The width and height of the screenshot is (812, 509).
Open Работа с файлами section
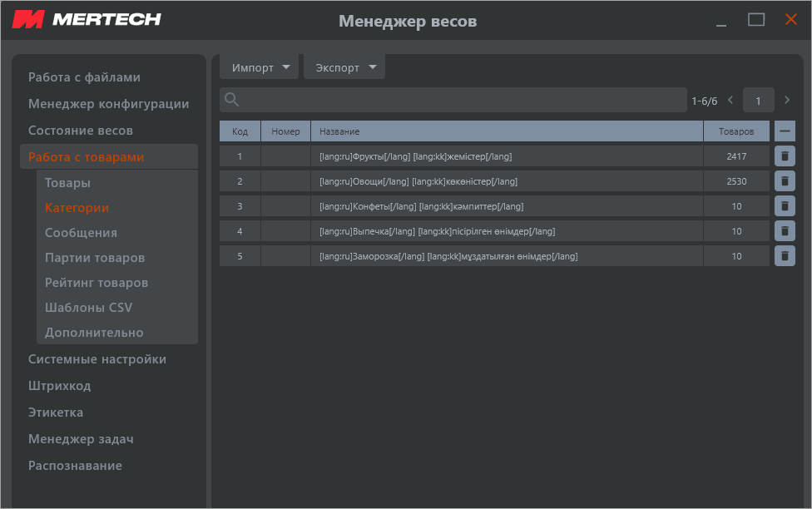[x=84, y=77]
